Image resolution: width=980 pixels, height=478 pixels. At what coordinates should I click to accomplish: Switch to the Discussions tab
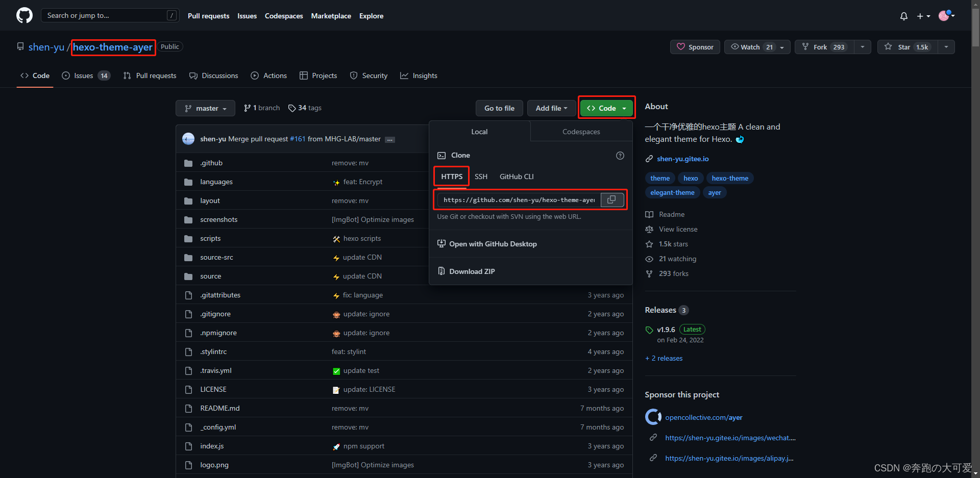213,76
